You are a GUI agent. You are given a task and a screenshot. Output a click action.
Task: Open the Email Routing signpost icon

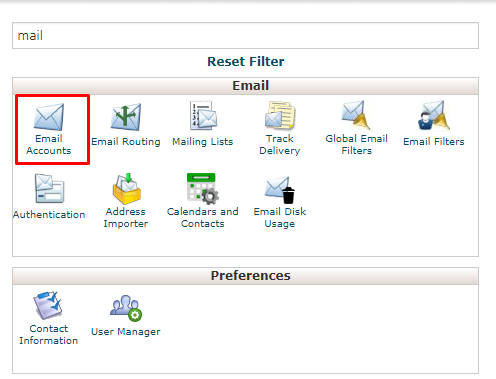point(126,117)
